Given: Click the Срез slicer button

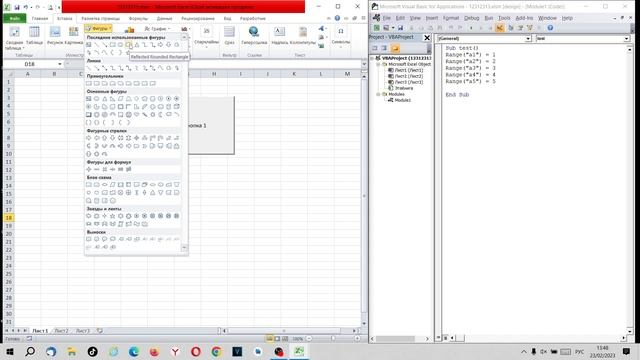Looking at the screenshot, I should [229, 36].
